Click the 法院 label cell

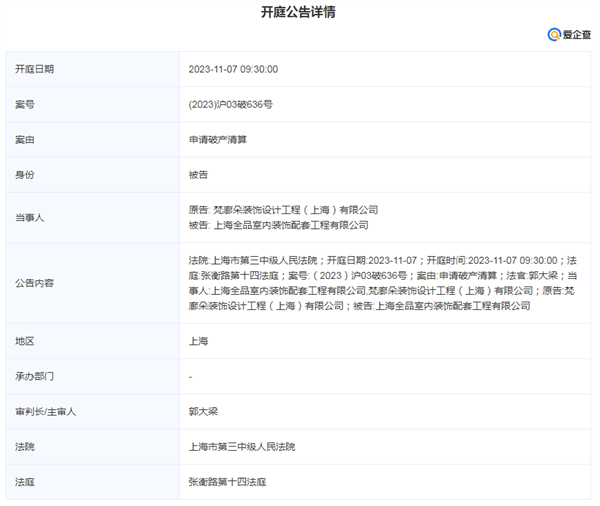coord(93,447)
